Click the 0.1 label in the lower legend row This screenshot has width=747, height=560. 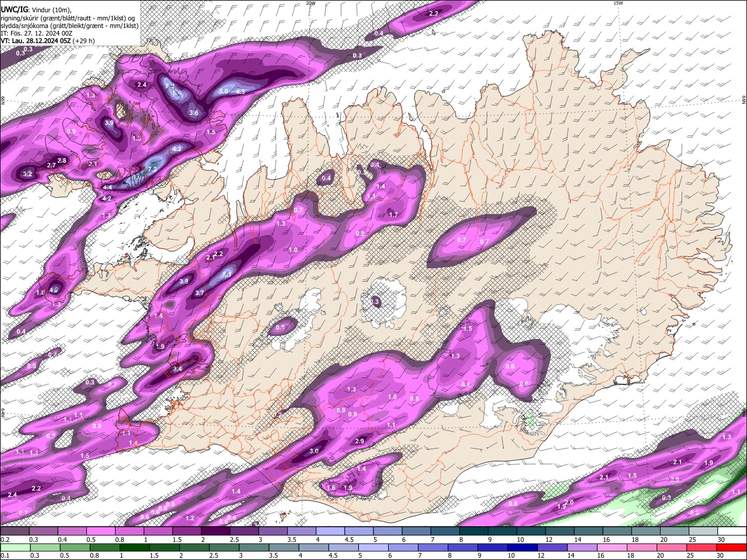(5, 555)
